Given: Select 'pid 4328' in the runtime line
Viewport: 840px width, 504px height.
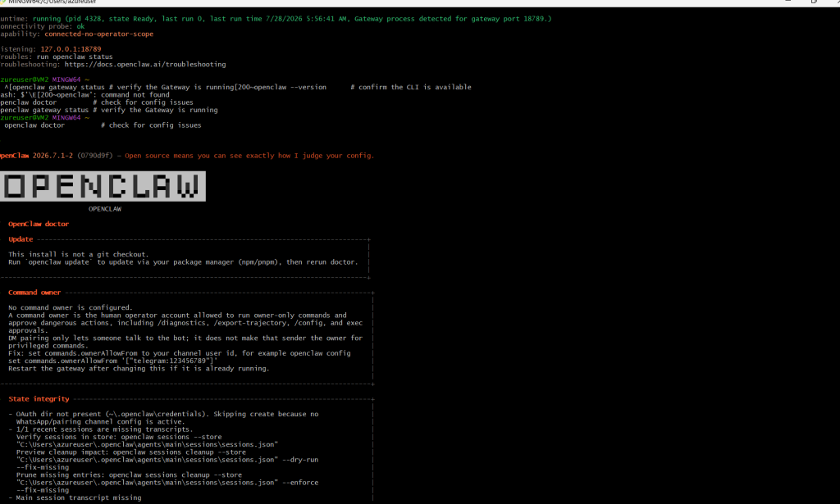Looking at the screenshot, I should (x=84, y=19).
